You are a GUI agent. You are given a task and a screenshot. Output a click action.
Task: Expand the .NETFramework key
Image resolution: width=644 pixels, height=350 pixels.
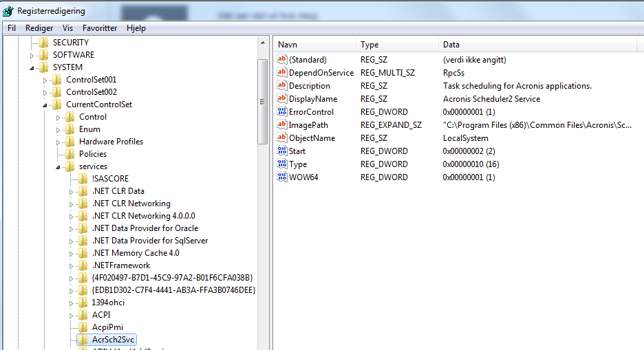[x=71, y=266]
